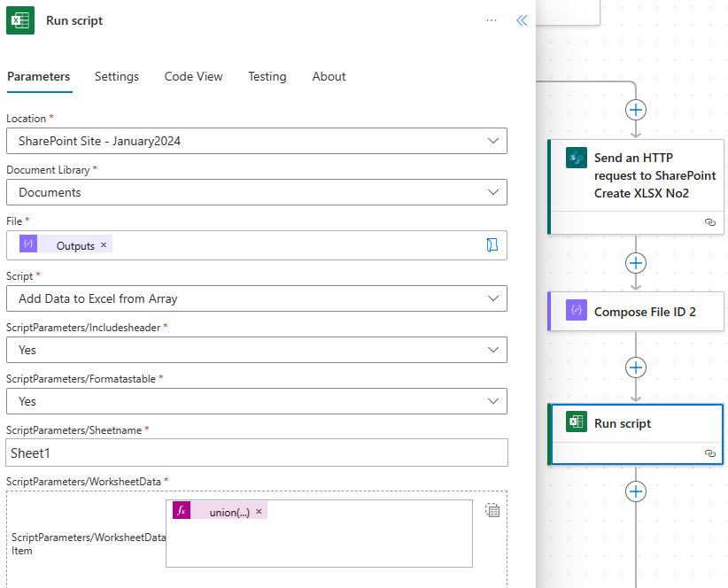Switch to the Code View tab
The width and height of the screenshot is (728, 588).
click(193, 76)
